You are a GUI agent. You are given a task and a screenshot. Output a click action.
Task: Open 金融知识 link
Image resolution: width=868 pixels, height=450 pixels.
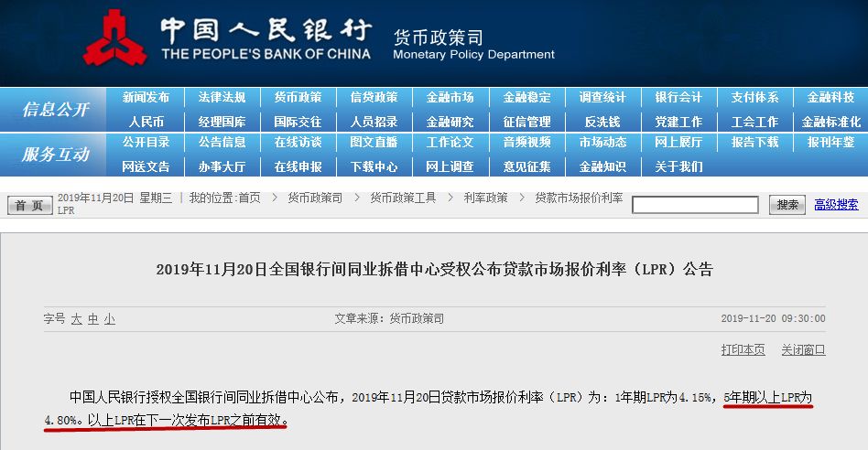pyautogui.click(x=602, y=166)
